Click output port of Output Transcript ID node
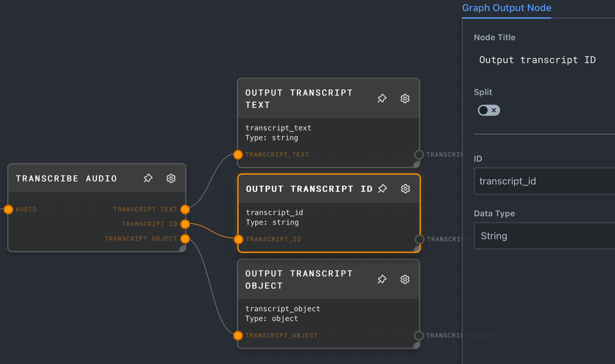The width and height of the screenshot is (615, 364). click(x=420, y=239)
